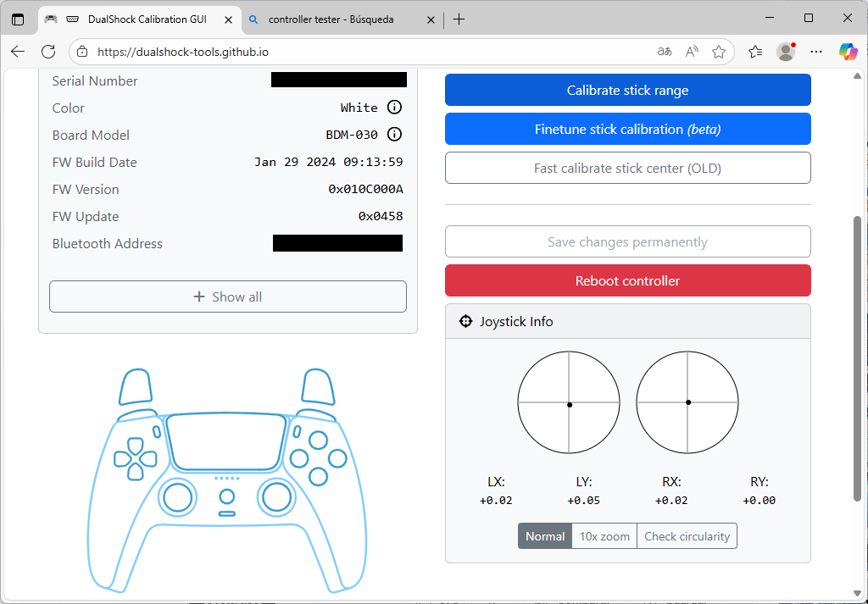
Task: Click the Board Model value BDM-030
Action: 352,135
